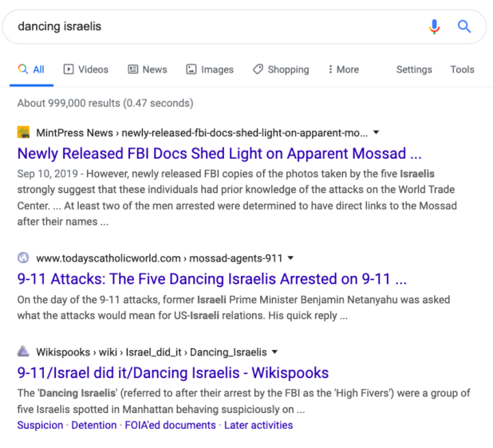The image size is (493, 448).
Task: Click the microphone voice search icon
Action: pos(434,26)
